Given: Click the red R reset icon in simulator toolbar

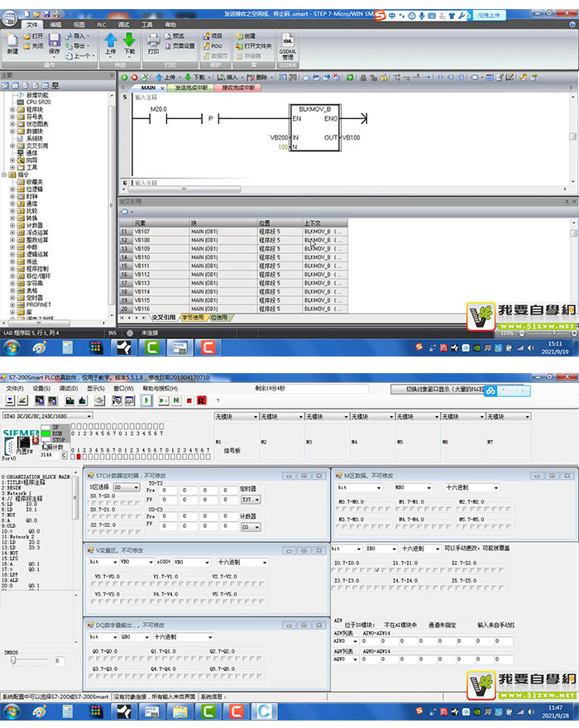Looking at the screenshot, I should (202, 400).
